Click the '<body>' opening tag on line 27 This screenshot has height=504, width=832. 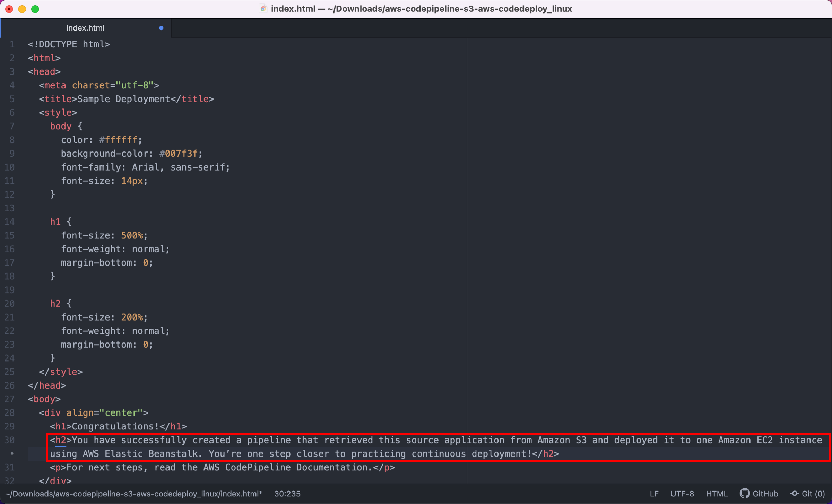click(x=44, y=399)
